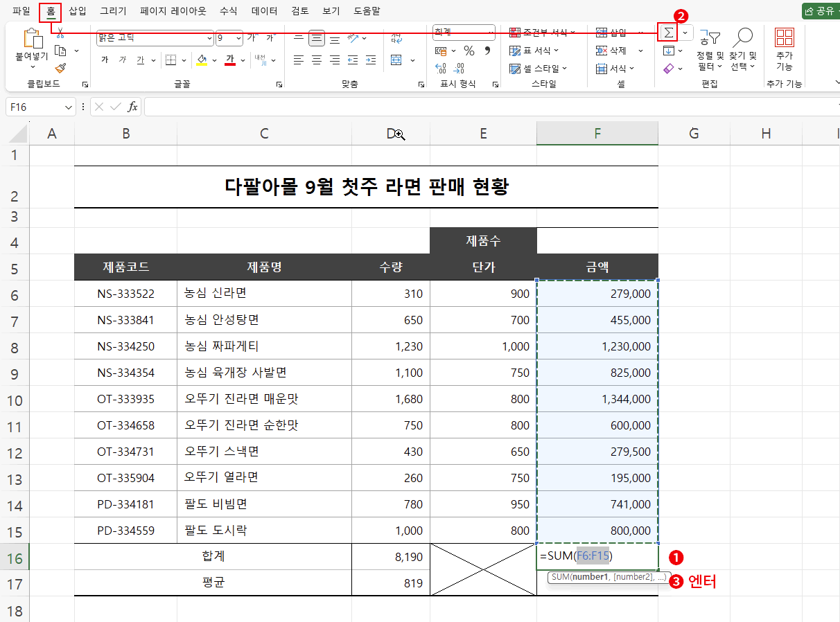Switch to the 데이터 tab

(264, 11)
